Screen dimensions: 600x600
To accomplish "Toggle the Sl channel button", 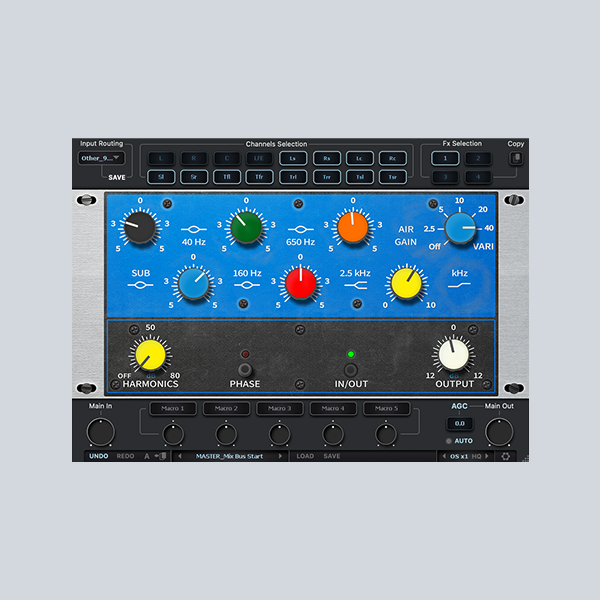I will click(161, 177).
